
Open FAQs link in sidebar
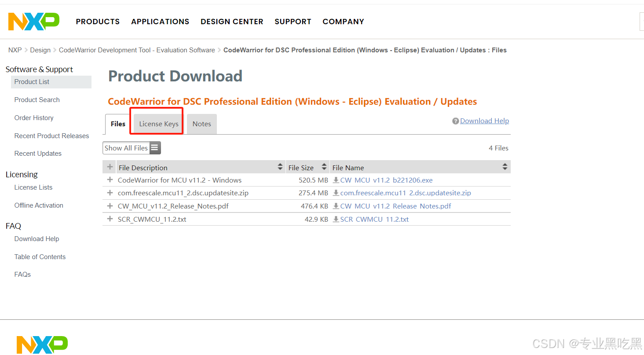(x=22, y=274)
